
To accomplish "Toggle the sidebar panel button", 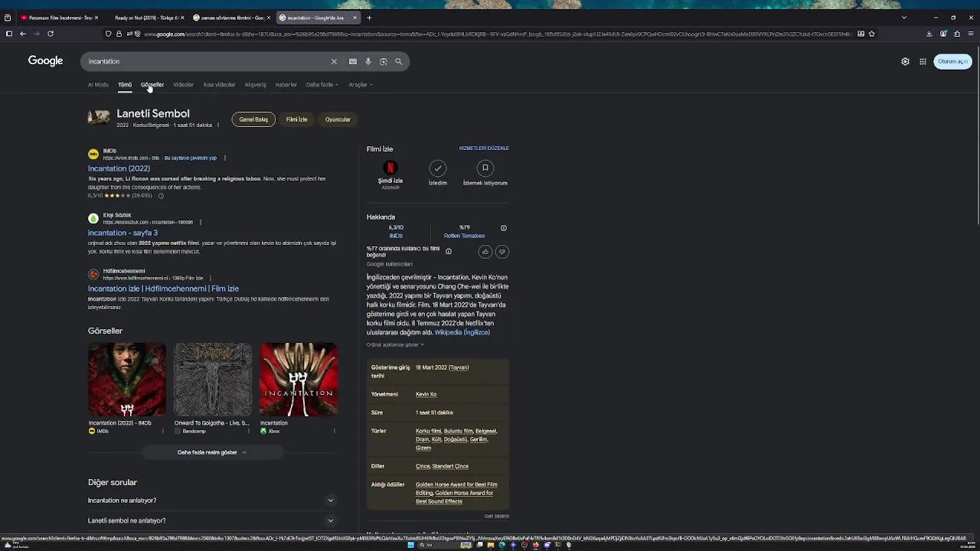I will (8, 34).
